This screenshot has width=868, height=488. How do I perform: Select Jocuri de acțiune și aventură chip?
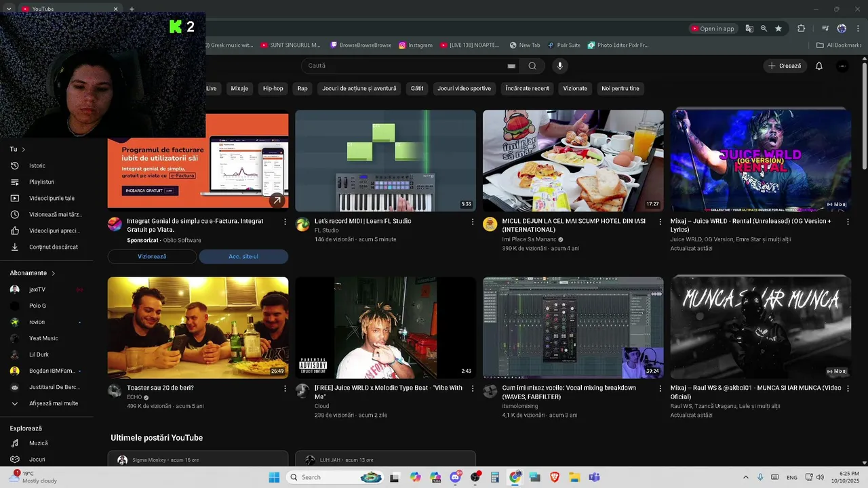tap(359, 88)
